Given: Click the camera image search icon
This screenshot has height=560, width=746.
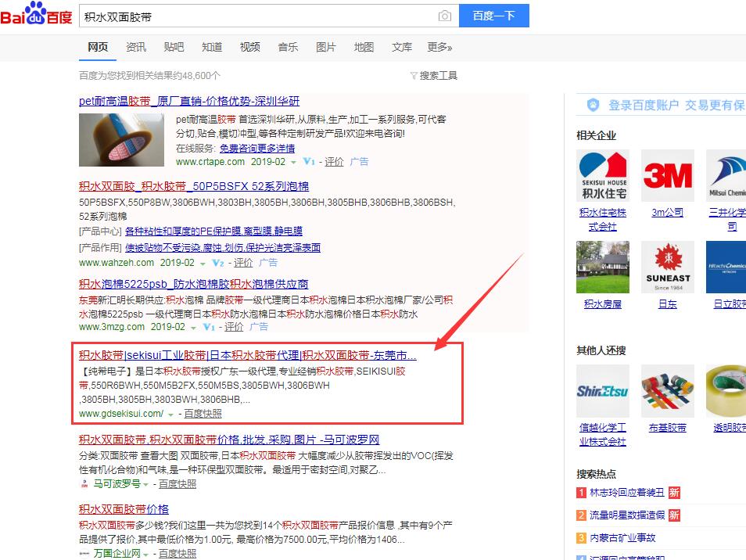Looking at the screenshot, I should [x=444, y=16].
